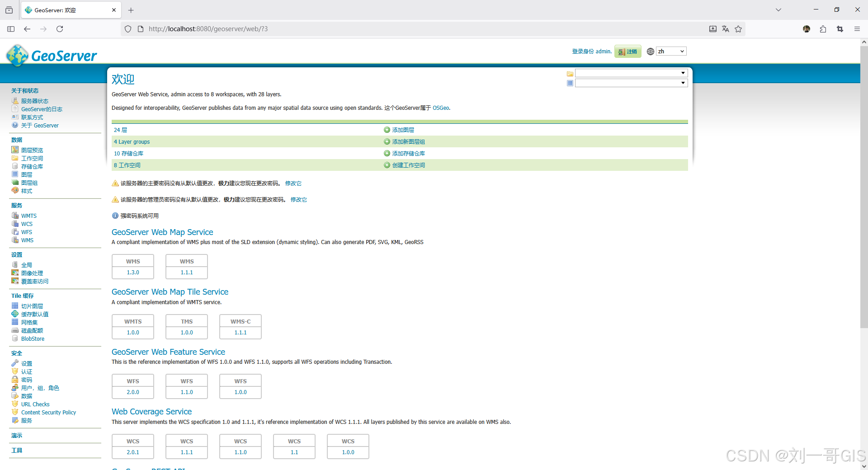
Task: Click the layer preview icon
Action: [15, 150]
